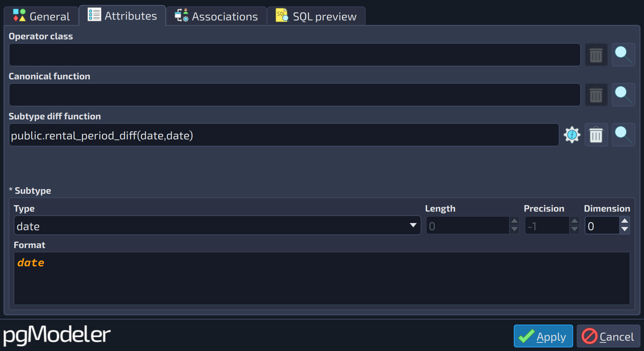This screenshot has width=644, height=351.
Task: Search for a Canonical function object
Action: pyautogui.click(x=623, y=95)
